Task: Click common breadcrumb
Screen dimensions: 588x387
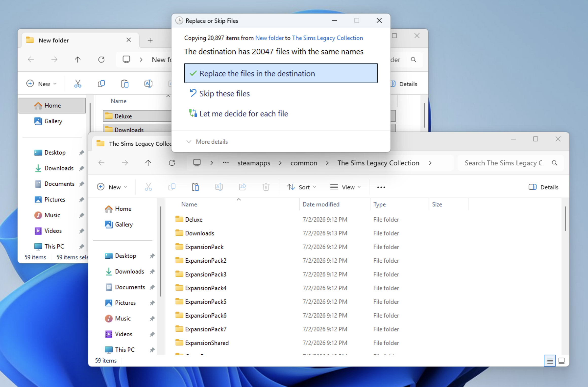Action: click(x=304, y=163)
